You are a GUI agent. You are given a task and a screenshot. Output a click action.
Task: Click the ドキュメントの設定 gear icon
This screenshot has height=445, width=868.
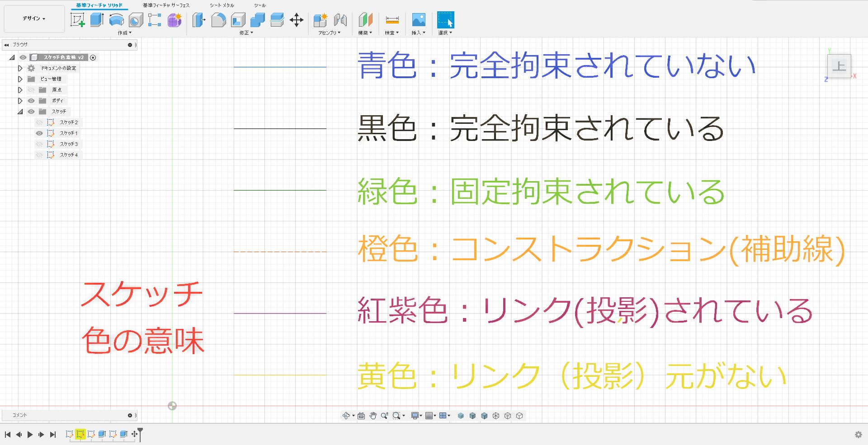[x=31, y=68]
